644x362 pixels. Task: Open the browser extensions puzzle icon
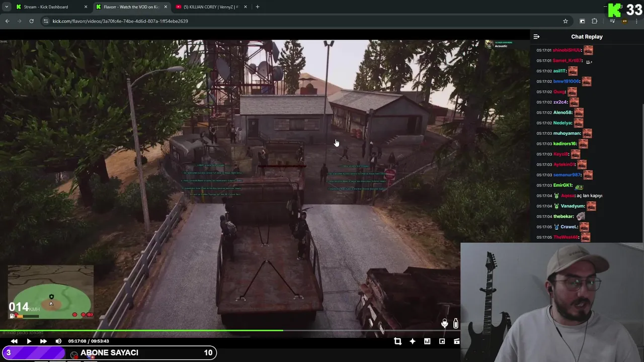coord(595,21)
